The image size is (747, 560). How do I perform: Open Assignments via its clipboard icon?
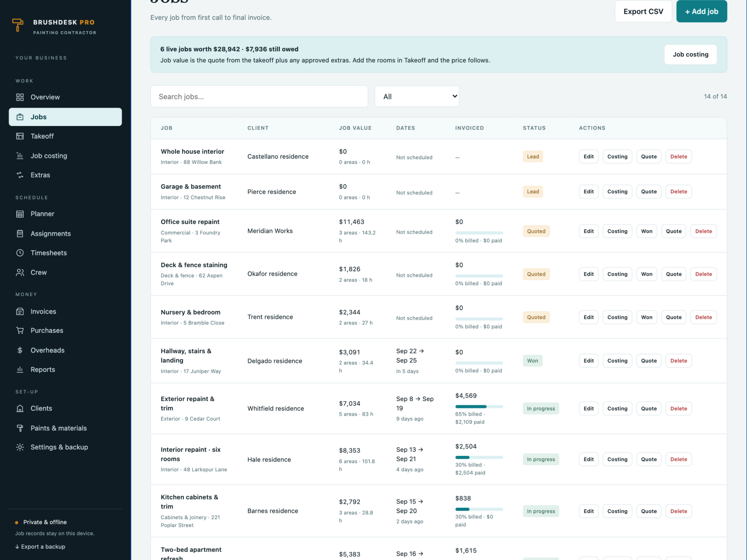pos(20,233)
